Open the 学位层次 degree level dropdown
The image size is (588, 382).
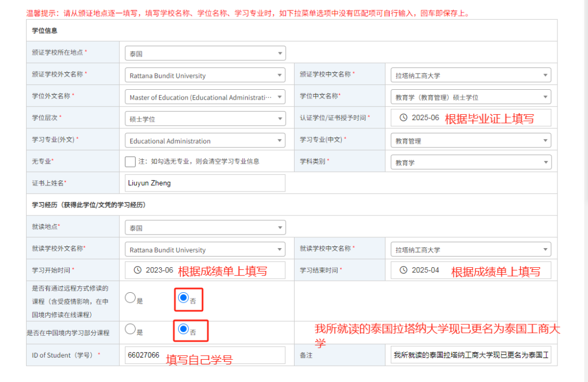point(205,119)
